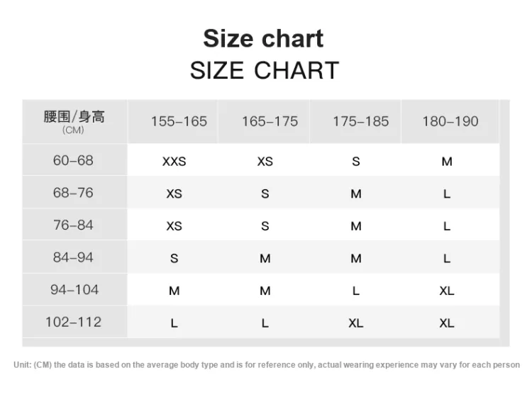Click the 94–104 waist row label
This screenshot has width=532, height=404.
click(74, 289)
